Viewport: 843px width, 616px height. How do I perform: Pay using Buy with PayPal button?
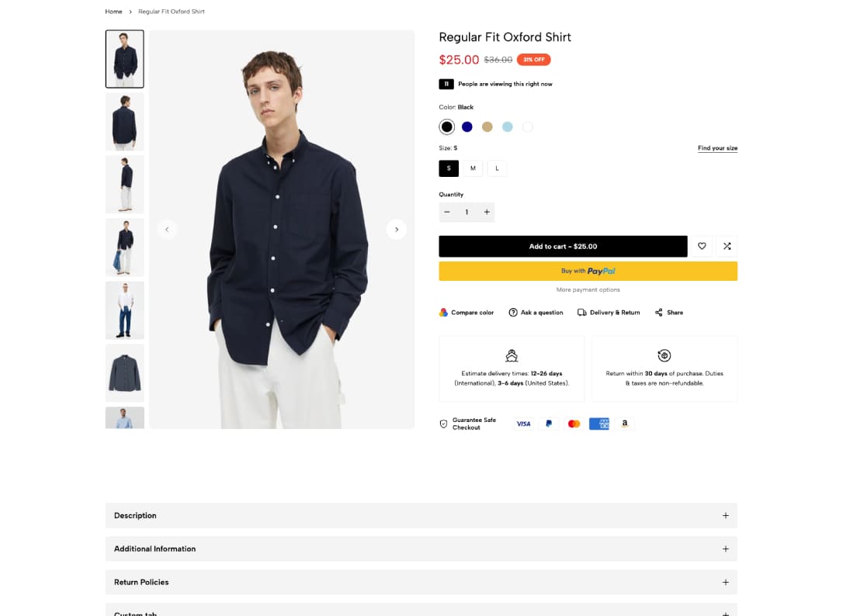tap(588, 271)
